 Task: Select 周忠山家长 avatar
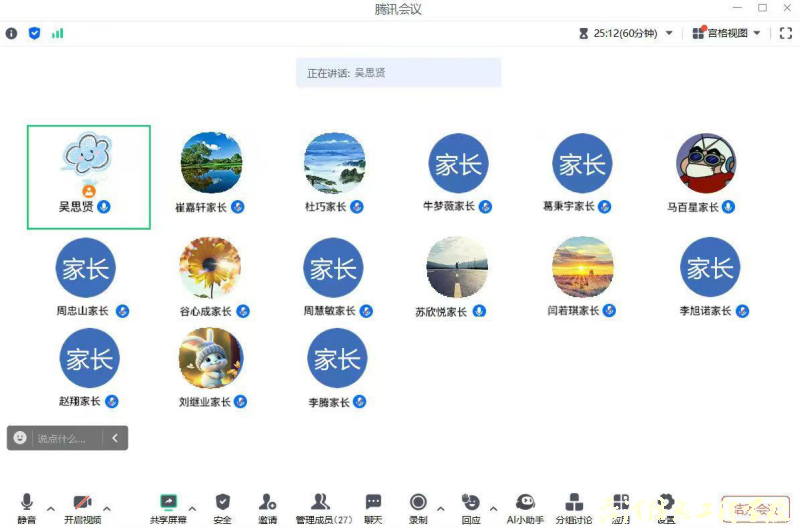tap(86, 267)
